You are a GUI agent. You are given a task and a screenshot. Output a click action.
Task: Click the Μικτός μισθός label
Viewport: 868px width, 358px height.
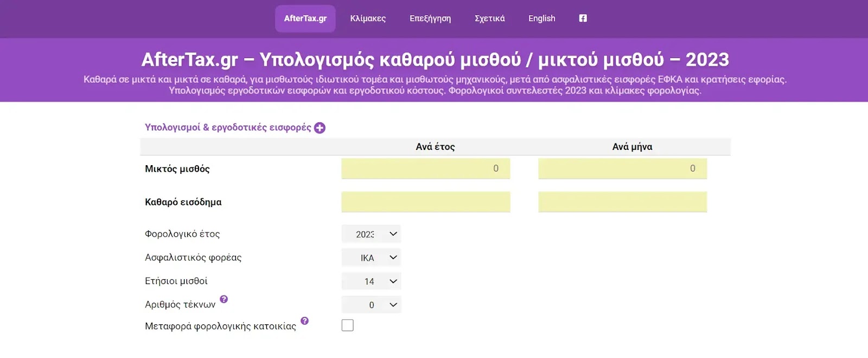pyautogui.click(x=177, y=169)
